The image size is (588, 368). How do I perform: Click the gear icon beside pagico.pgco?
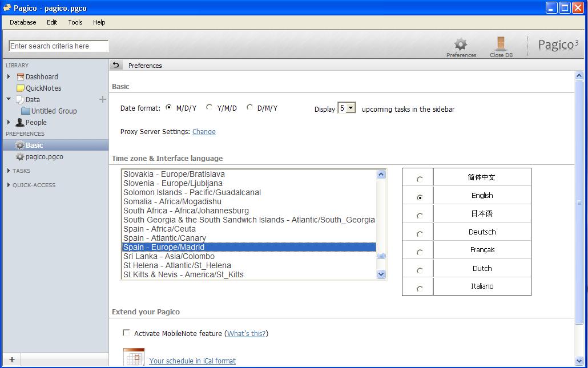click(x=20, y=157)
